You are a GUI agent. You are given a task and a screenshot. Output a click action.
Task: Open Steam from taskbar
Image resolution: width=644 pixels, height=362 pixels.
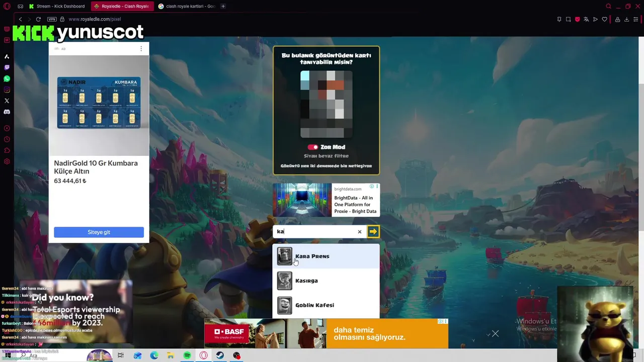click(220, 355)
